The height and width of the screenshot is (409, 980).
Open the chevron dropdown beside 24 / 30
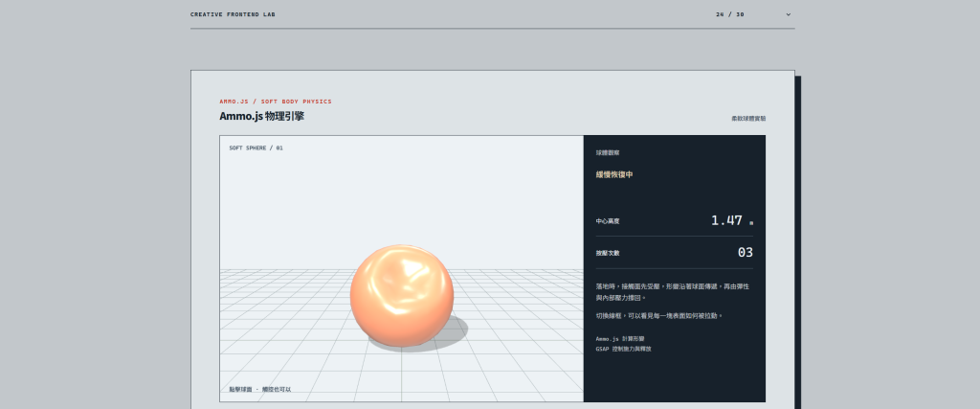click(x=789, y=14)
